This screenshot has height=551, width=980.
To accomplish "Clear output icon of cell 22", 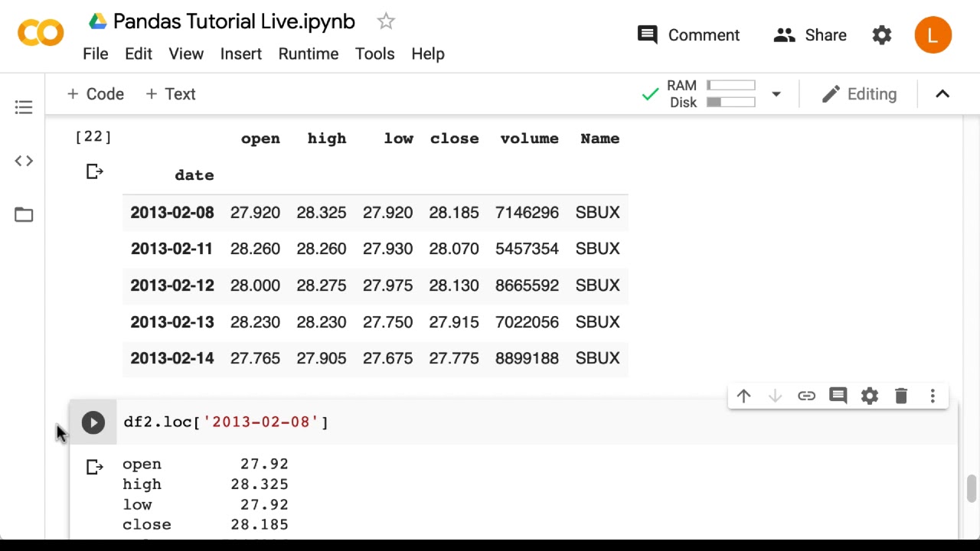I will [94, 171].
